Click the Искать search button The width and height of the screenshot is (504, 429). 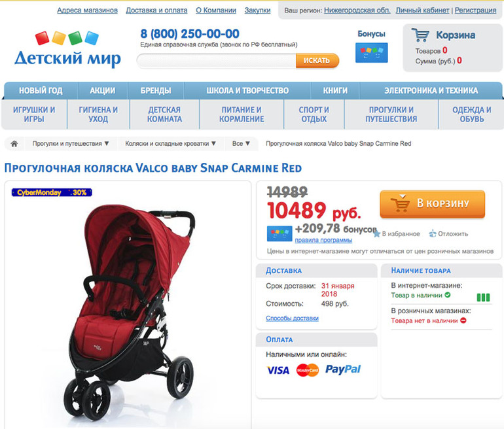click(x=317, y=61)
